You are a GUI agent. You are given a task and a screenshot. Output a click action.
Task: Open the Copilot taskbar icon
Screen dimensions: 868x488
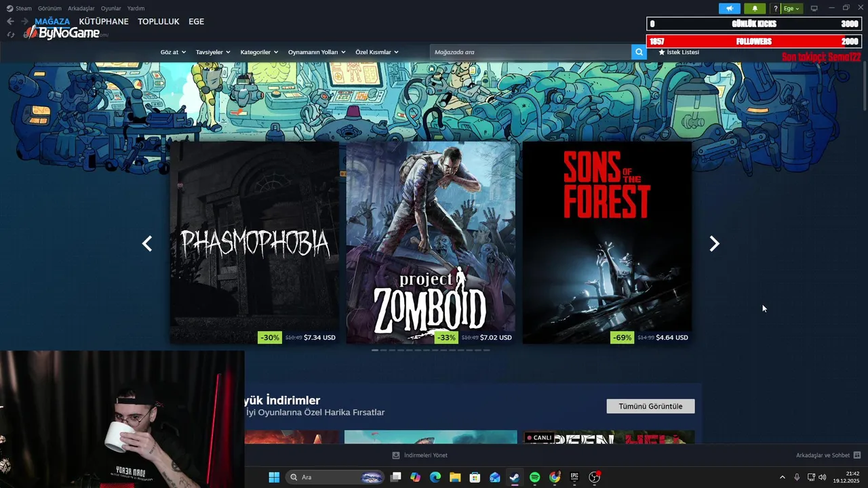point(415,477)
